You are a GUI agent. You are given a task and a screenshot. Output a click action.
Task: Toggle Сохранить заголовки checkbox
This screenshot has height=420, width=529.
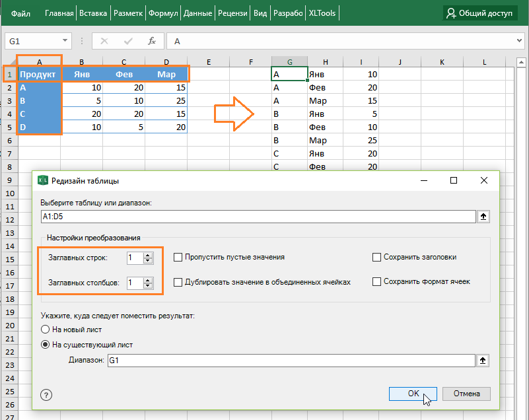[x=377, y=257]
